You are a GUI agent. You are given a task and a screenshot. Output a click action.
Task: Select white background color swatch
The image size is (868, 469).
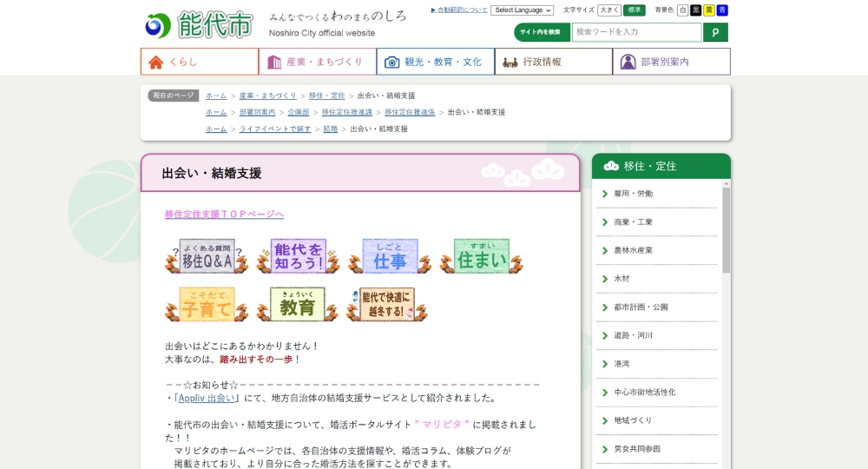682,10
